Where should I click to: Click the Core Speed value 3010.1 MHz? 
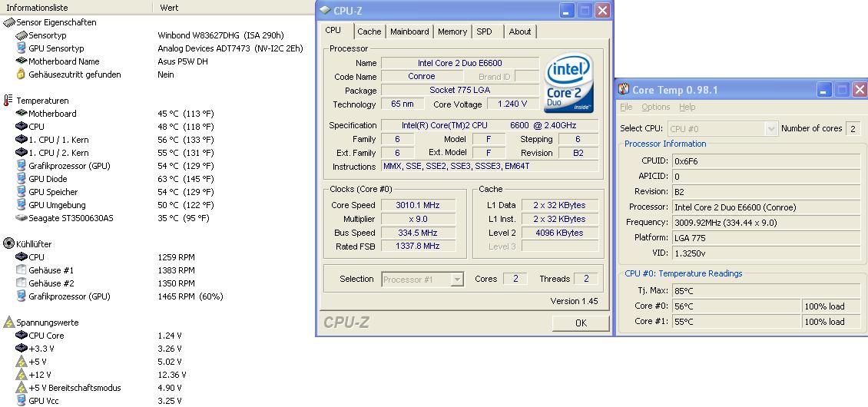tap(417, 205)
